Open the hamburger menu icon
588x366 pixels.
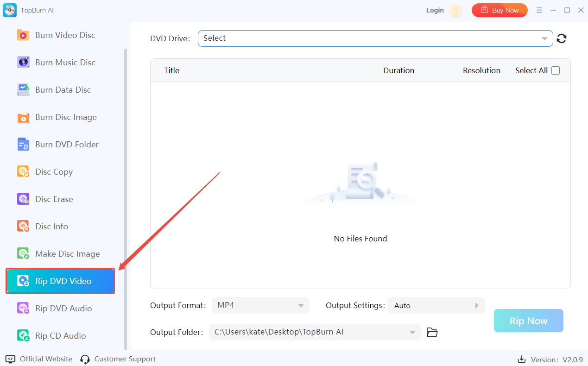[x=539, y=10]
